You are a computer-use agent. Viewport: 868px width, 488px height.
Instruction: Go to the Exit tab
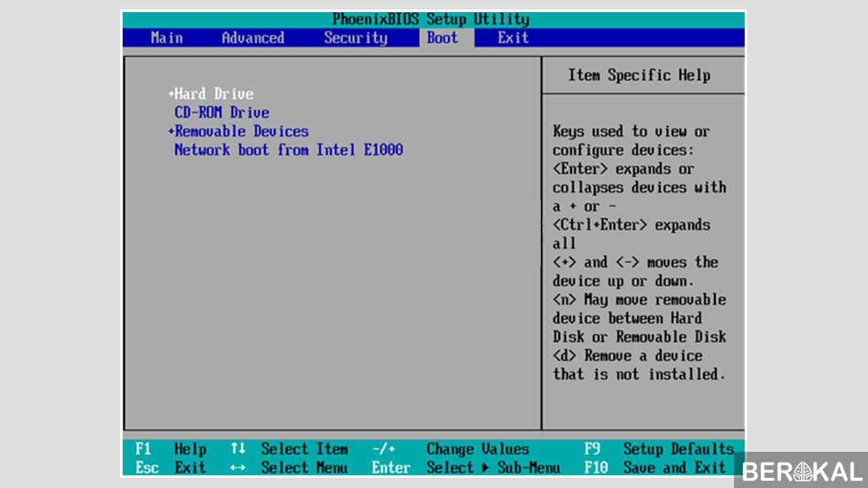[x=513, y=37]
